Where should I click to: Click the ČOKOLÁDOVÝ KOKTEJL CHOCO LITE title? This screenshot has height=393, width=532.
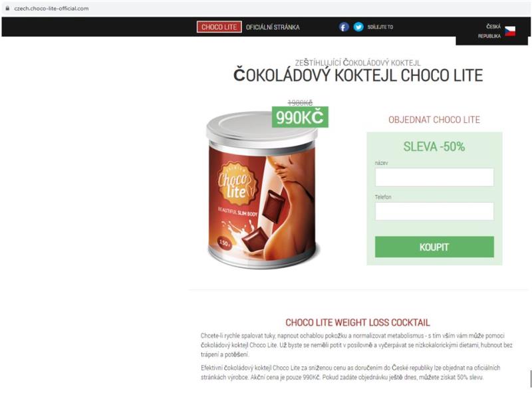(358, 75)
